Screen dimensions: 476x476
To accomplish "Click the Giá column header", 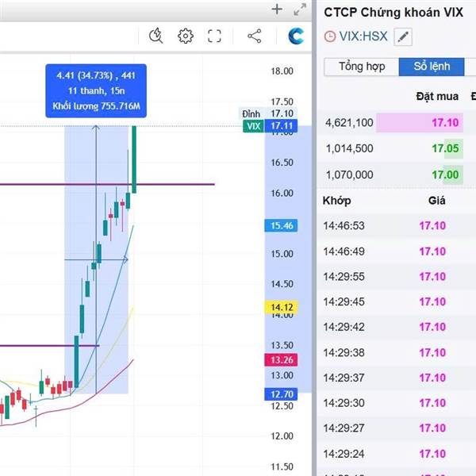I will pos(436,201).
